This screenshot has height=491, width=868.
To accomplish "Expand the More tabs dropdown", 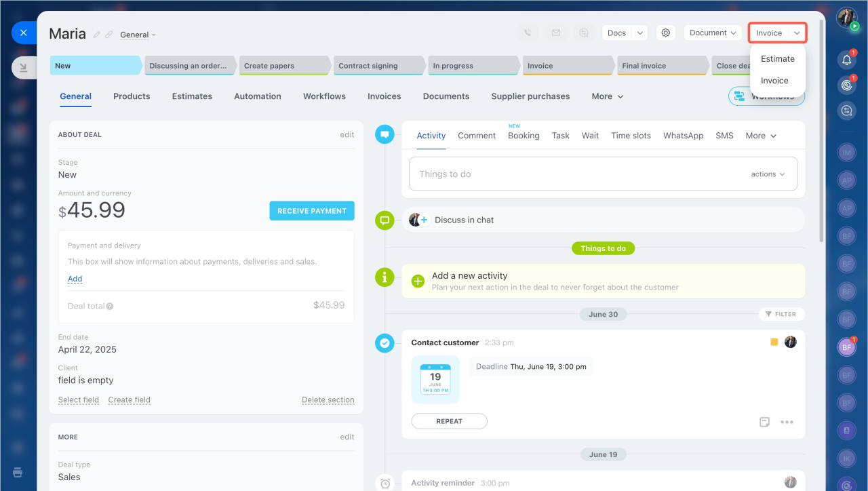I will [x=607, y=96].
